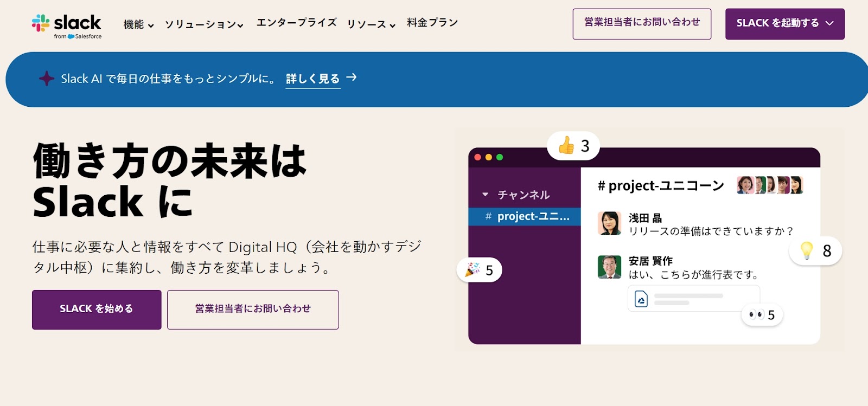Click the message はい、こちらが進行表です。
Screen dimensions: 868x406
point(694,275)
